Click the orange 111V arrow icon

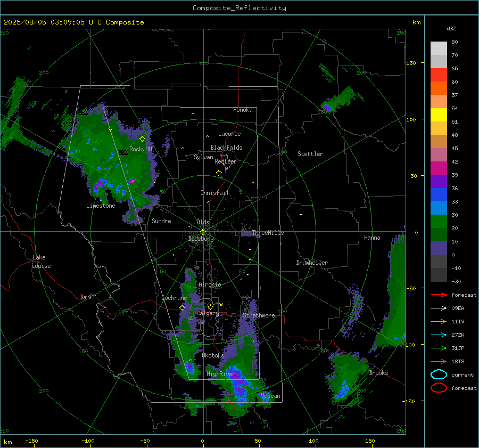(x=439, y=321)
